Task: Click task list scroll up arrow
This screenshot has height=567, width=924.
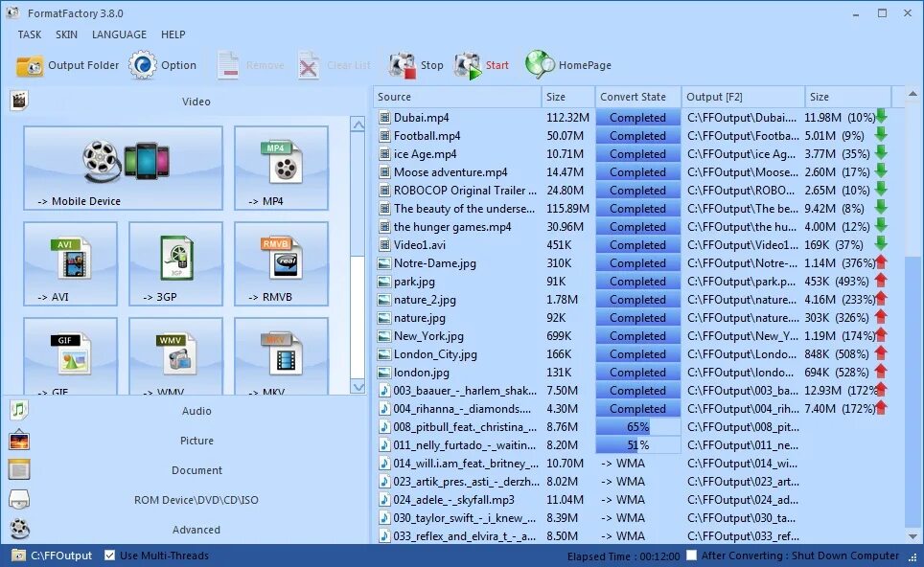Action: point(912,94)
